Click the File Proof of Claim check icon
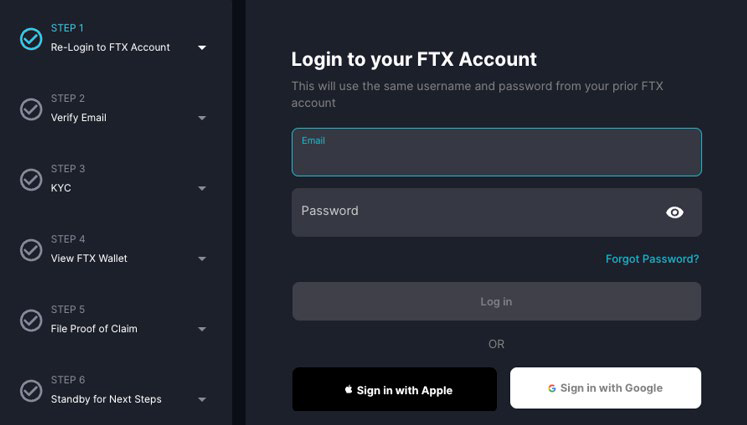 (31, 320)
